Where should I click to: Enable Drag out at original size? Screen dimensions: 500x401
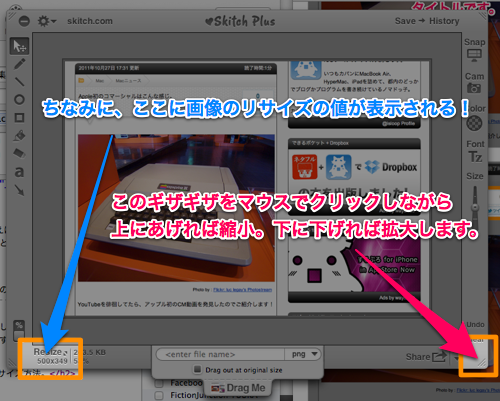tap(198, 369)
